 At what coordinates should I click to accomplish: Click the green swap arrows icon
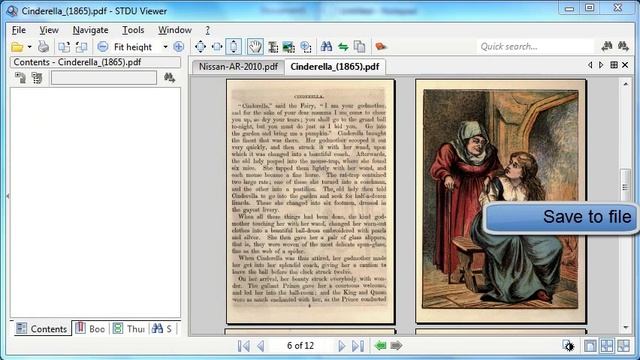coord(343,47)
